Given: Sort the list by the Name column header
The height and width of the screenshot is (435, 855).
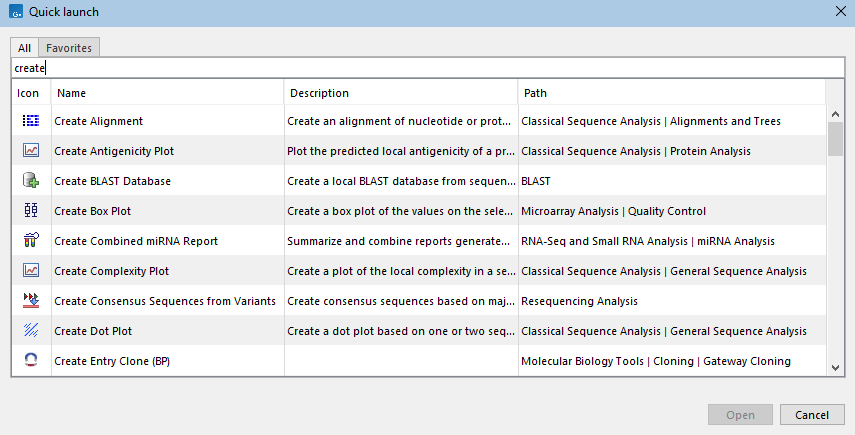Looking at the screenshot, I should [167, 93].
